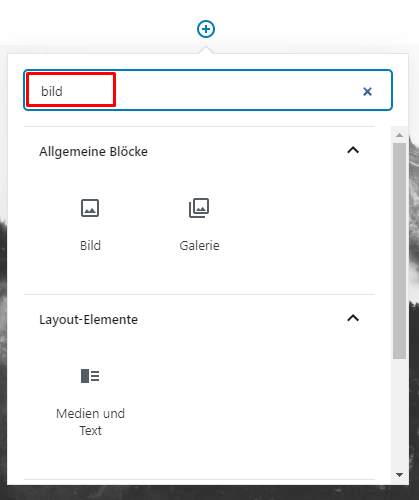Image resolution: width=419 pixels, height=500 pixels.
Task: Click the Galerie block label
Action: [x=199, y=246]
